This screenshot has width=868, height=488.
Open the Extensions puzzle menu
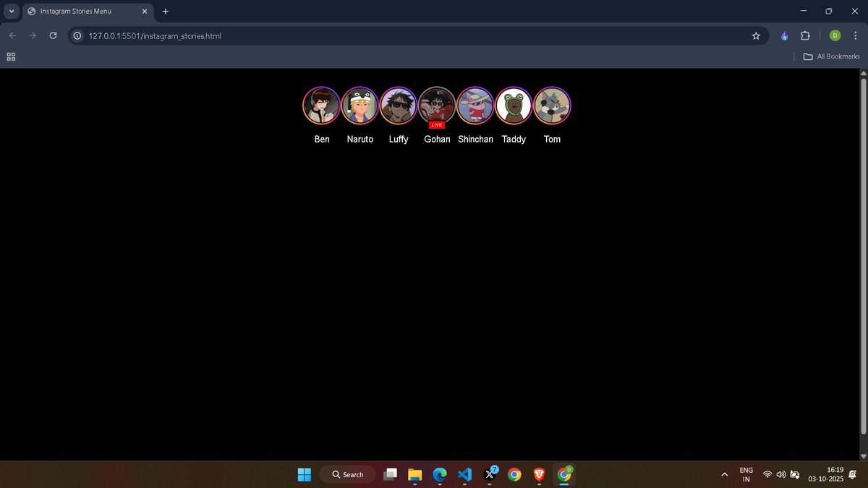pos(805,35)
